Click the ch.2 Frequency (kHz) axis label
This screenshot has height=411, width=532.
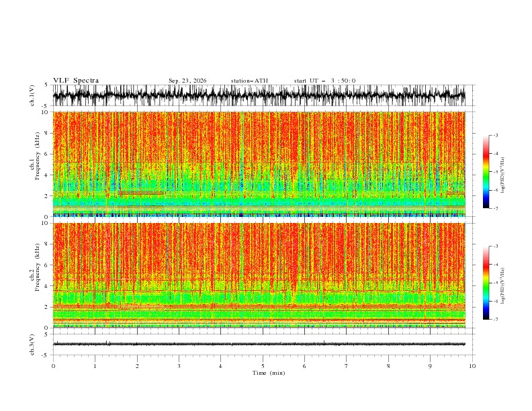35,275
